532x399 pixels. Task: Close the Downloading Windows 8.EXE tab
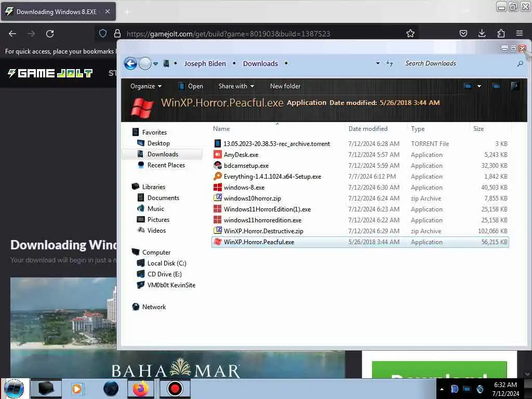[x=107, y=11]
